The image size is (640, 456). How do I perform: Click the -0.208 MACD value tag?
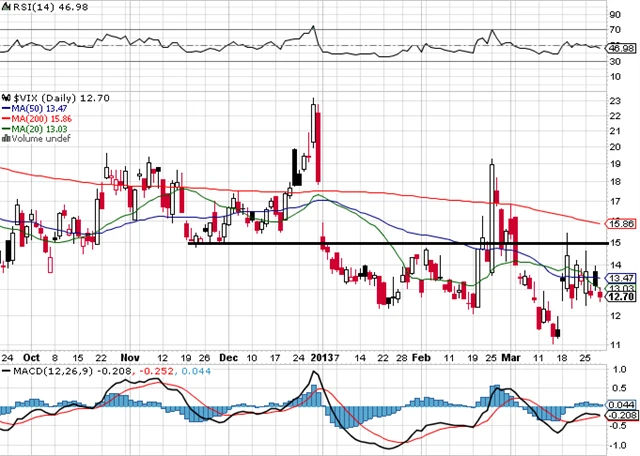click(x=622, y=413)
